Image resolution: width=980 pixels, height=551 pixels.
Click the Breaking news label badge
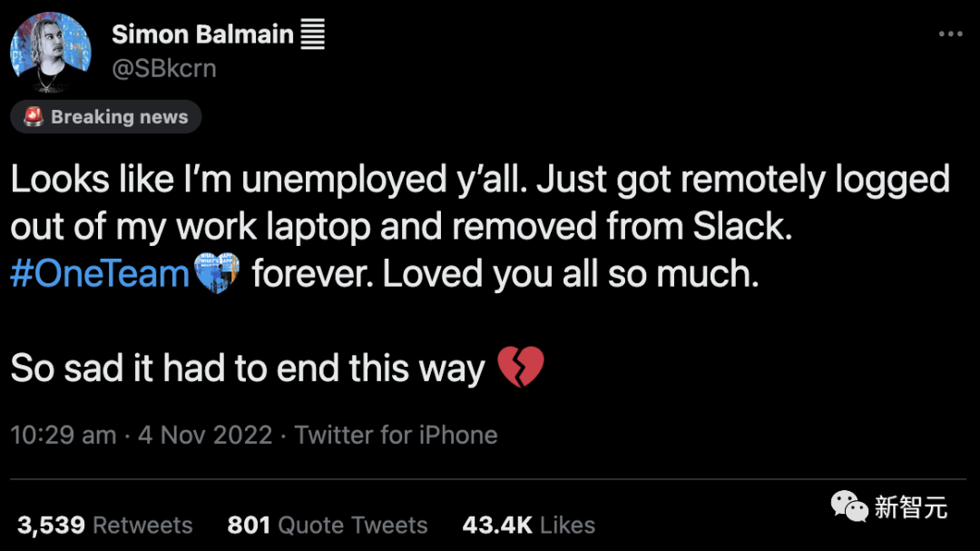coord(106,117)
